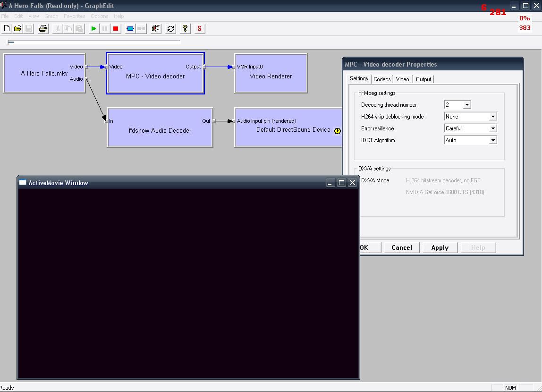
Task: Click the blue Insert Filter icon
Action: [x=130, y=29]
